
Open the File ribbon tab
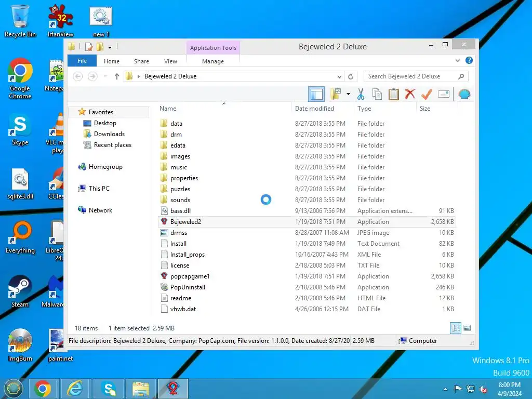[82, 61]
